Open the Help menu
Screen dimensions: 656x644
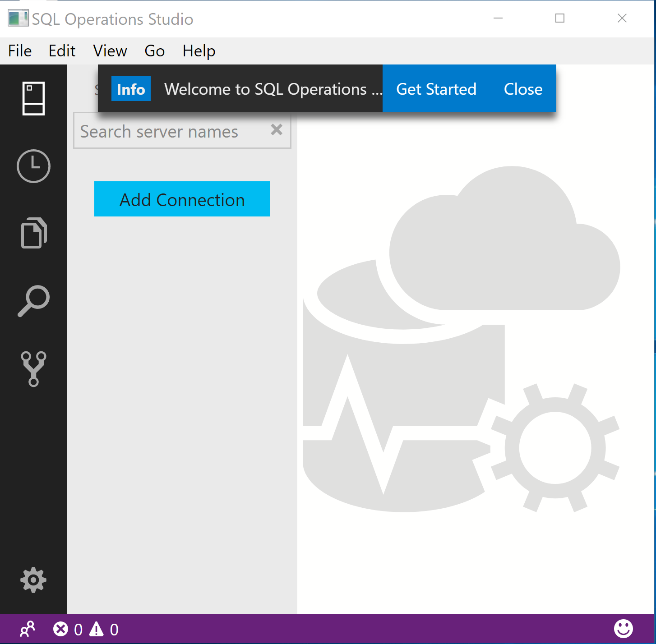(x=199, y=51)
